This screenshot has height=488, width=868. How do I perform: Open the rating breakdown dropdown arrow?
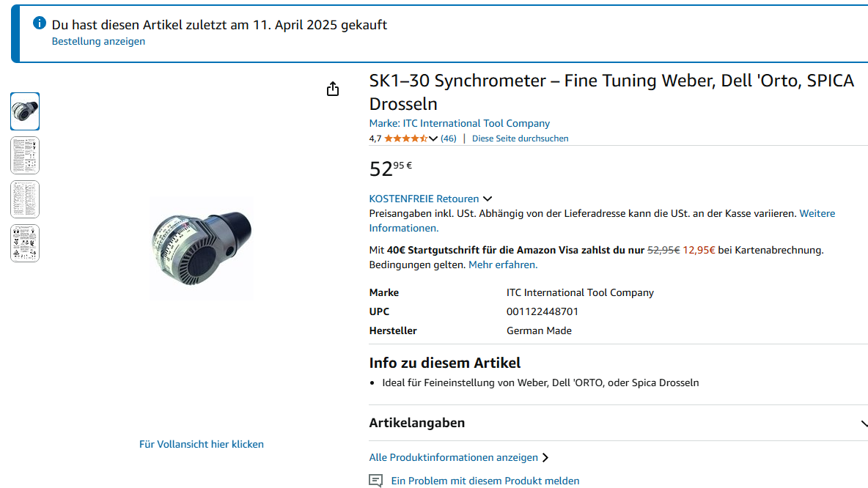tap(433, 139)
